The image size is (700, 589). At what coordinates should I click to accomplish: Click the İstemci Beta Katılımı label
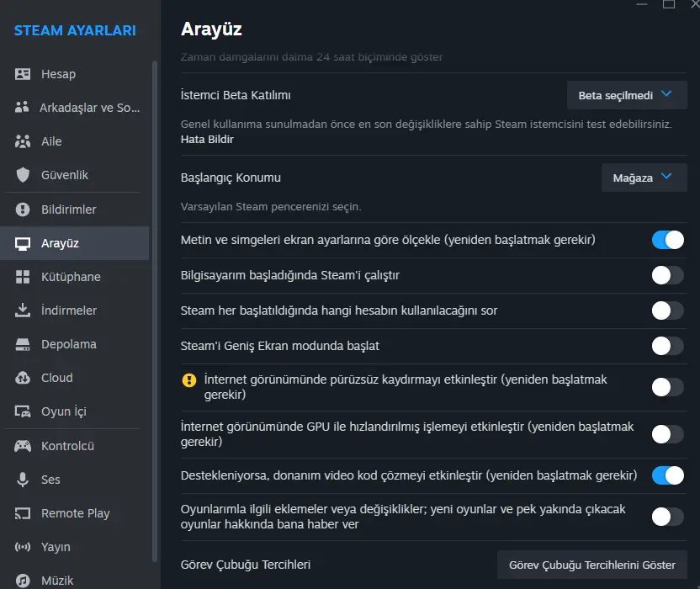tap(236, 95)
